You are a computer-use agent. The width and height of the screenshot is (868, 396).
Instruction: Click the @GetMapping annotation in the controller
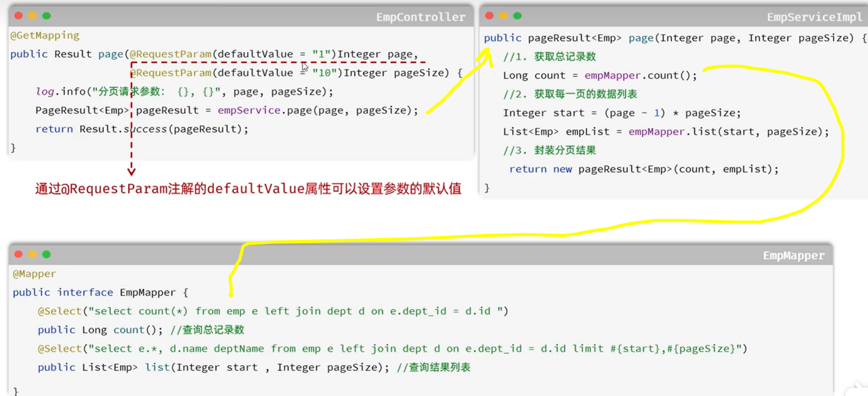[x=45, y=36]
